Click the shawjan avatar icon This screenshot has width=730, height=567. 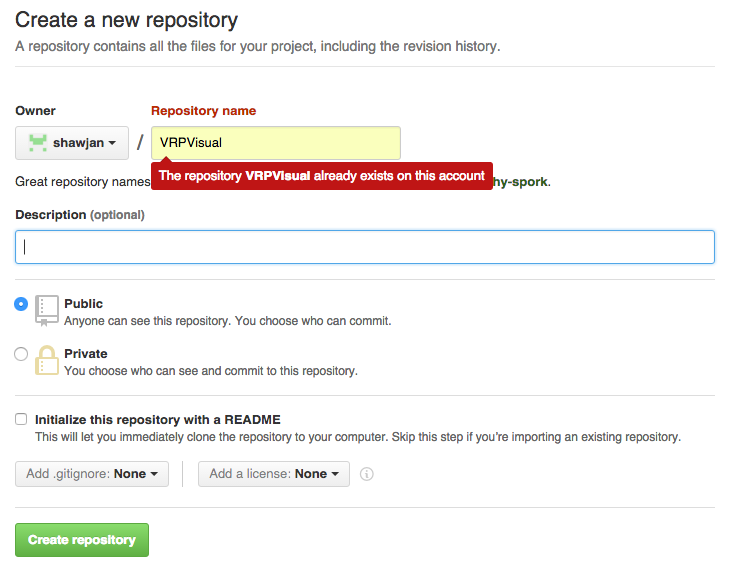38,142
